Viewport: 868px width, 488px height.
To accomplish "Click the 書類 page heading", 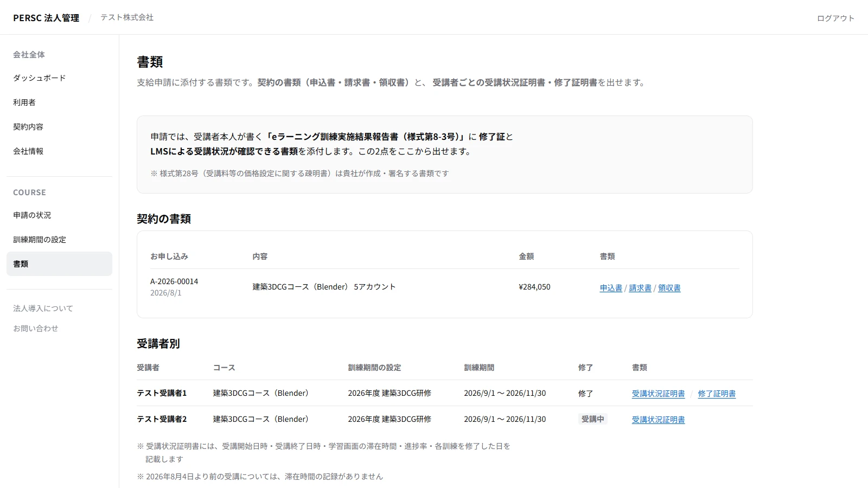I will tap(150, 62).
